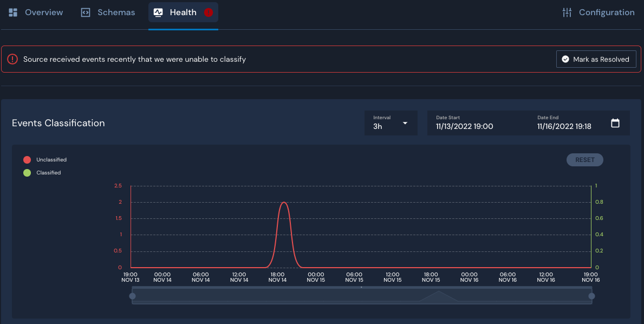Image resolution: width=644 pixels, height=324 pixels.
Task: Click the Health monitor icon
Action: click(158, 12)
